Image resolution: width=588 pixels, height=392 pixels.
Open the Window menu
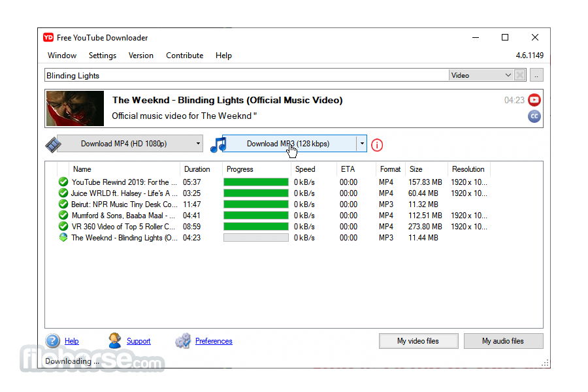62,56
